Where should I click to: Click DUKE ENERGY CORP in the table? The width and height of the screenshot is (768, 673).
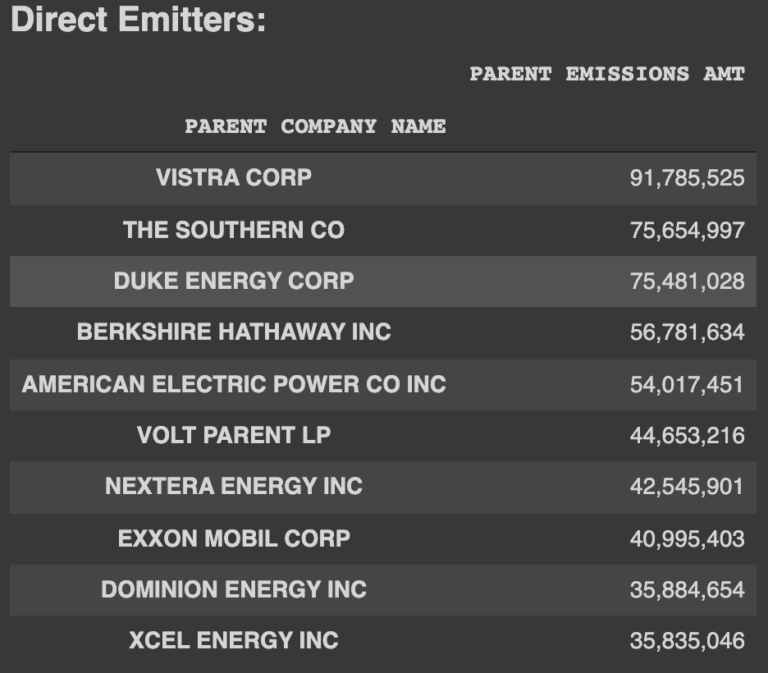(234, 281)
